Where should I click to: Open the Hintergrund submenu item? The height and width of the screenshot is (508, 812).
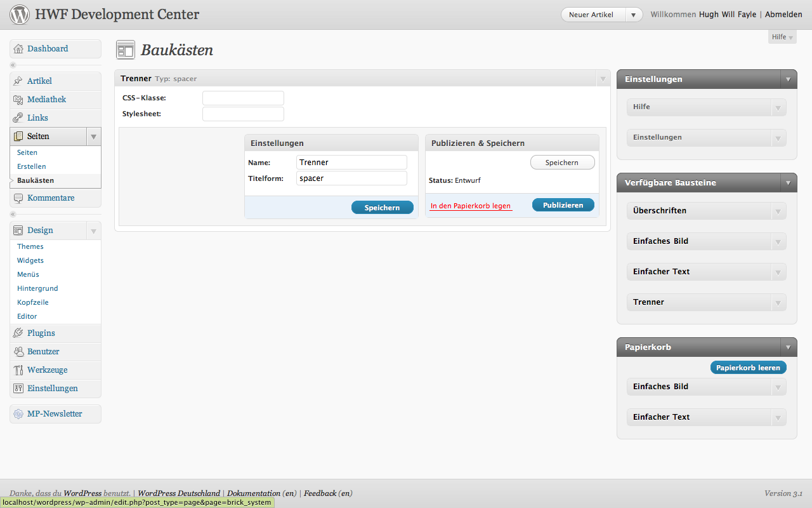click(37, 288)
